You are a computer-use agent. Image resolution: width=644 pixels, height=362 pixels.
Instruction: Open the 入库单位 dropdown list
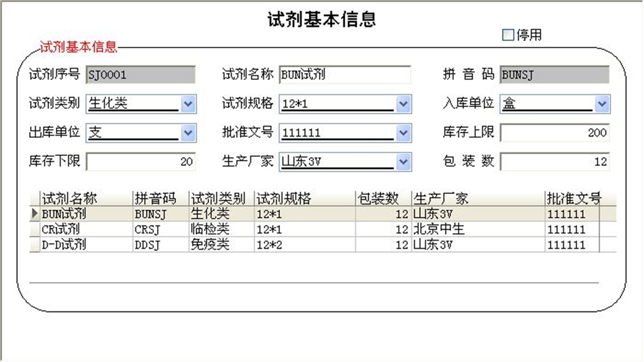[602, 104]
